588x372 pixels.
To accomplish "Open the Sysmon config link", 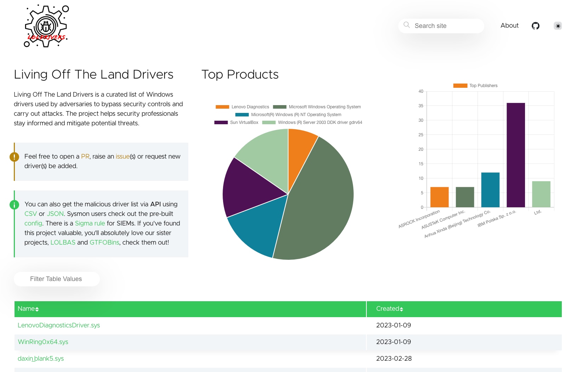I will tap(33, 223).
